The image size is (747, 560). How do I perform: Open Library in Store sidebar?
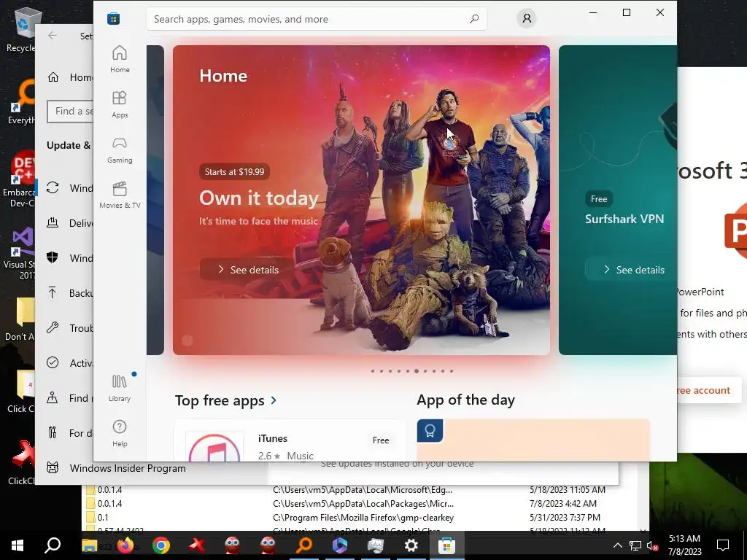(x=120, y=388)
